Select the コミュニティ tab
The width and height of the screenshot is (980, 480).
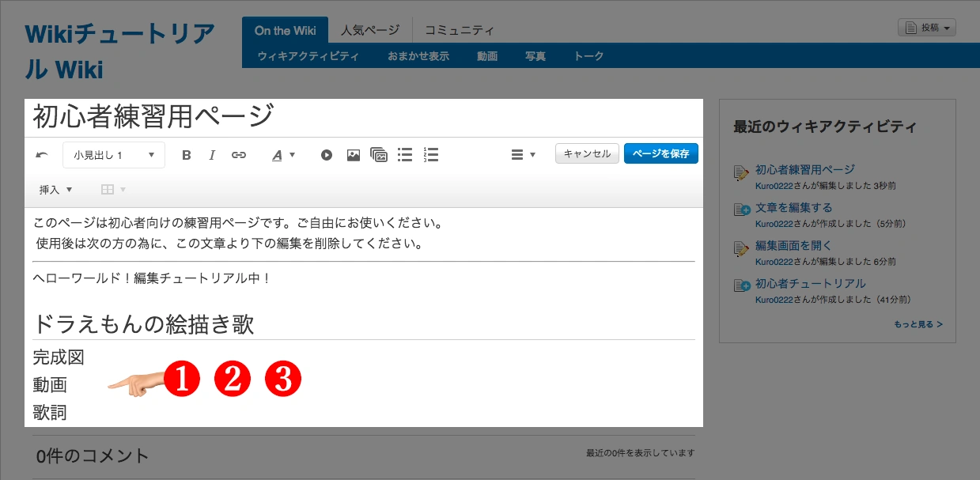pyautogui.click(x=460, y=30)
